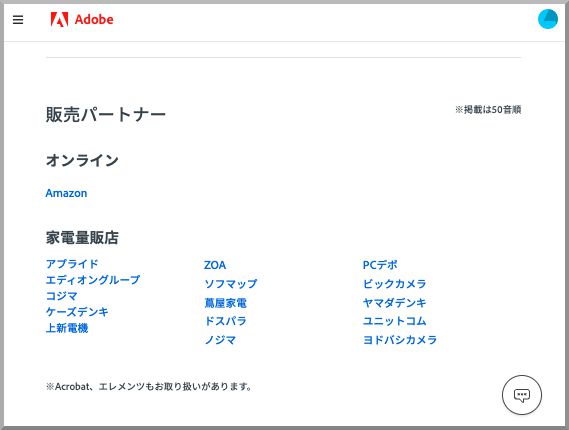Open the hamburger navigation menu
The image size is (569, 430).
[18, 20]
